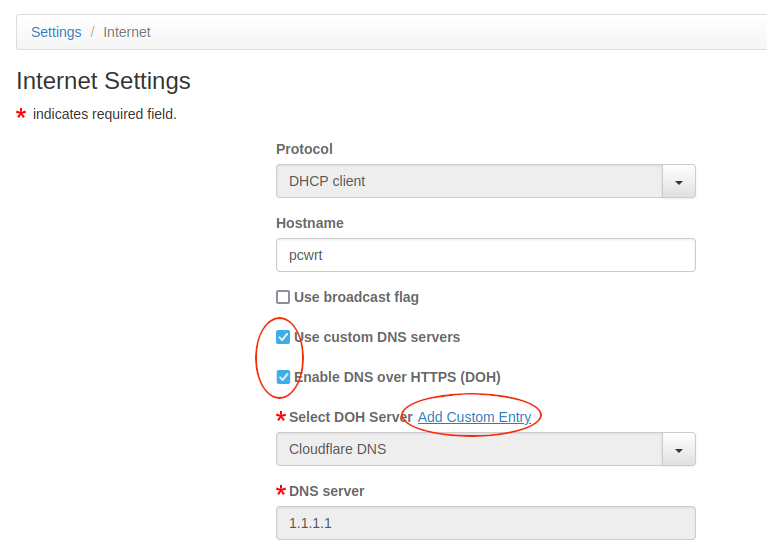This screenshot has height=552, width=767.
Task: Expand the DOH Server dropdown arrow
Action: [x=679, y=450]
